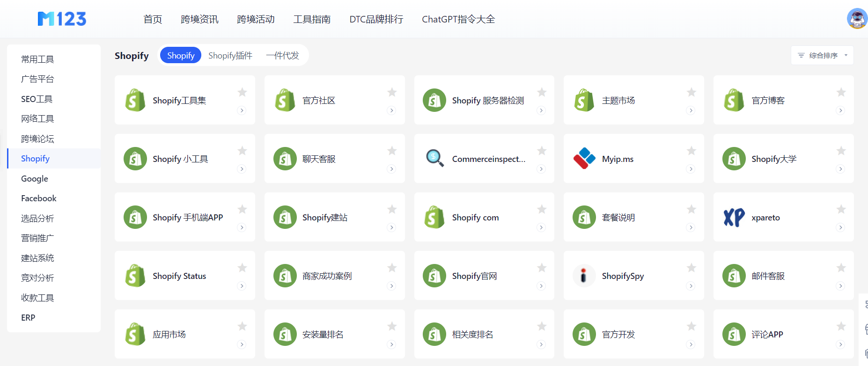
Task: Click the Shopify Status bag icon
Action: [135, 276]
